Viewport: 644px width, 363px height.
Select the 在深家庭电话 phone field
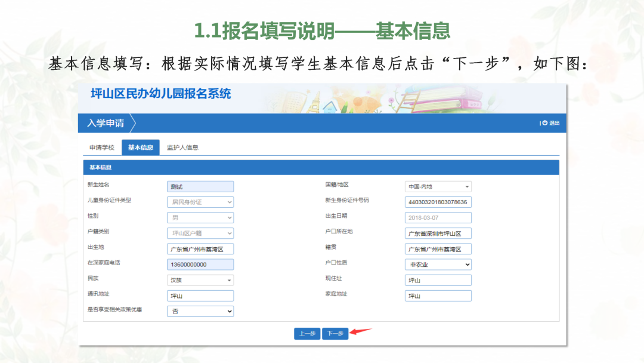tap(200, 264)
